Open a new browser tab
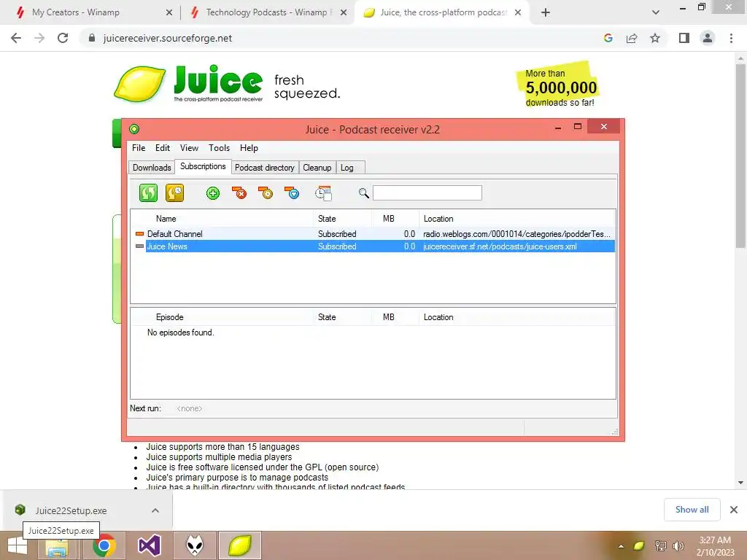This screenshot has width=747, height=560. [546, 12]
